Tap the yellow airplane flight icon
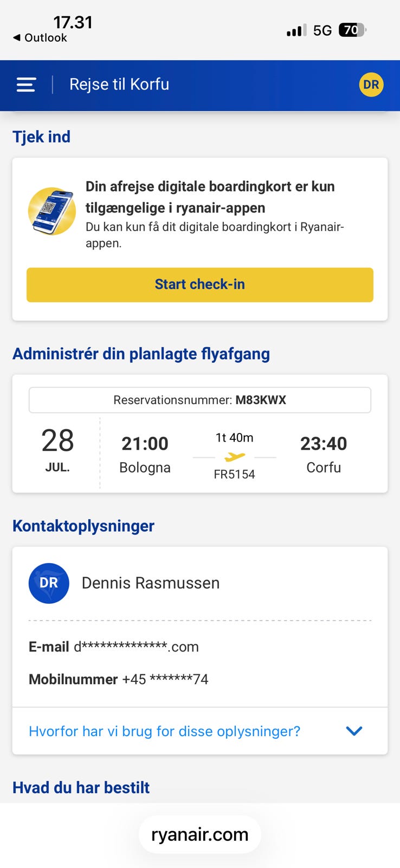 coord(235,457)
